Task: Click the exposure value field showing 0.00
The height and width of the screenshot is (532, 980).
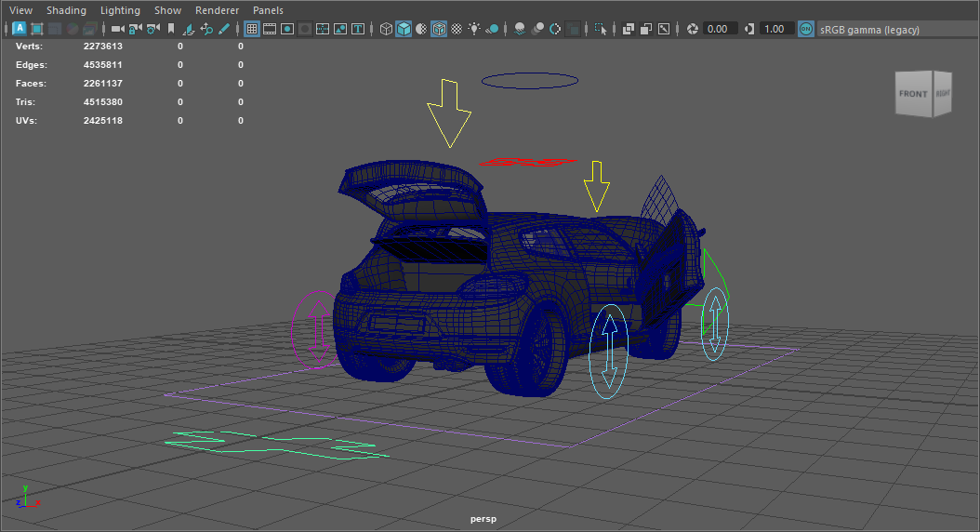Action: click(x=717, y=29)
